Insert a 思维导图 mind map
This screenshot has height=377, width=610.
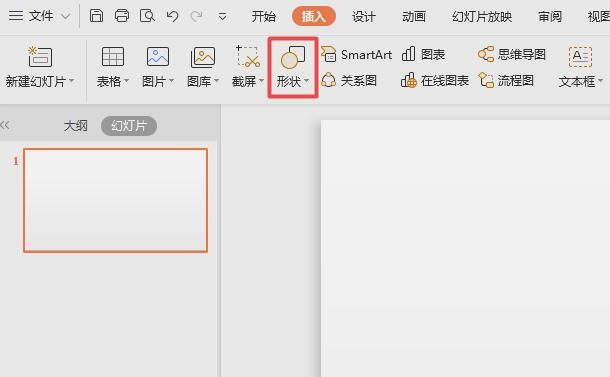[x=512, y=54]
